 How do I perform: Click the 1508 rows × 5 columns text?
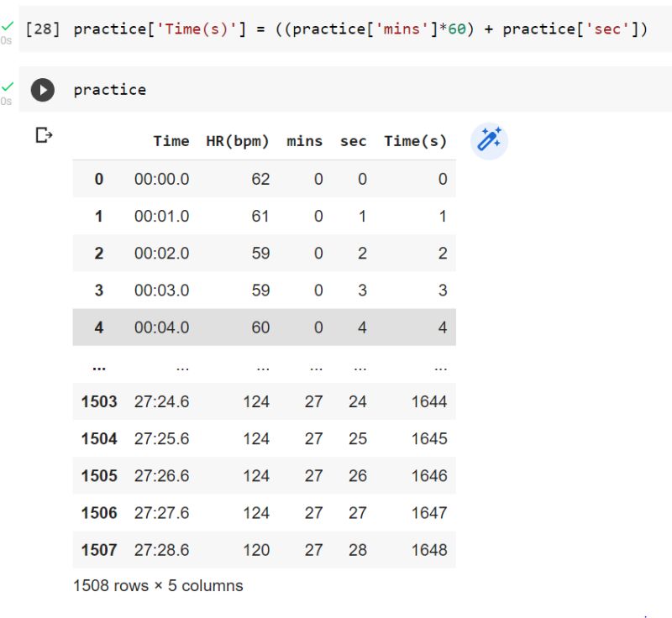click(156, 585)
